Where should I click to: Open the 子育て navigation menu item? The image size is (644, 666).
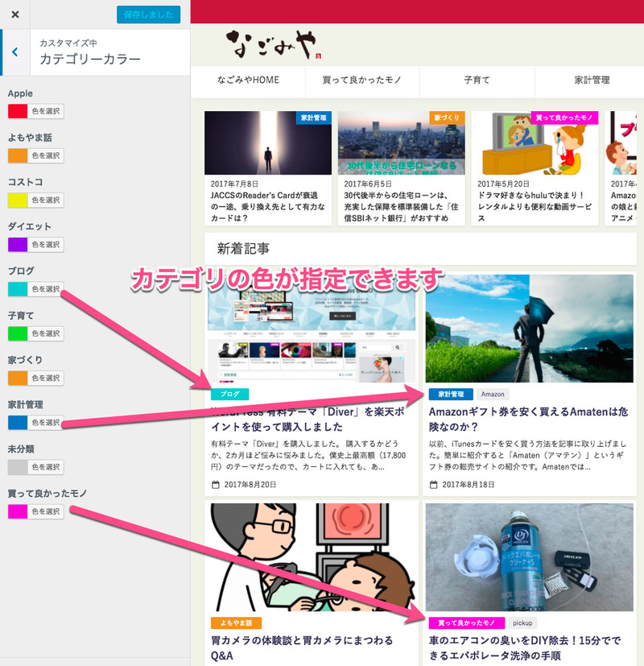(x=477, y=81)
